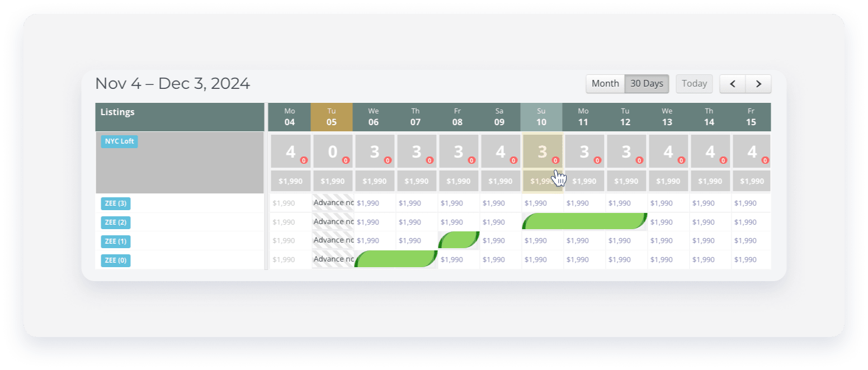Switch to the Month view
Viewport: 868px width, 370px height.
coord(605,84)
